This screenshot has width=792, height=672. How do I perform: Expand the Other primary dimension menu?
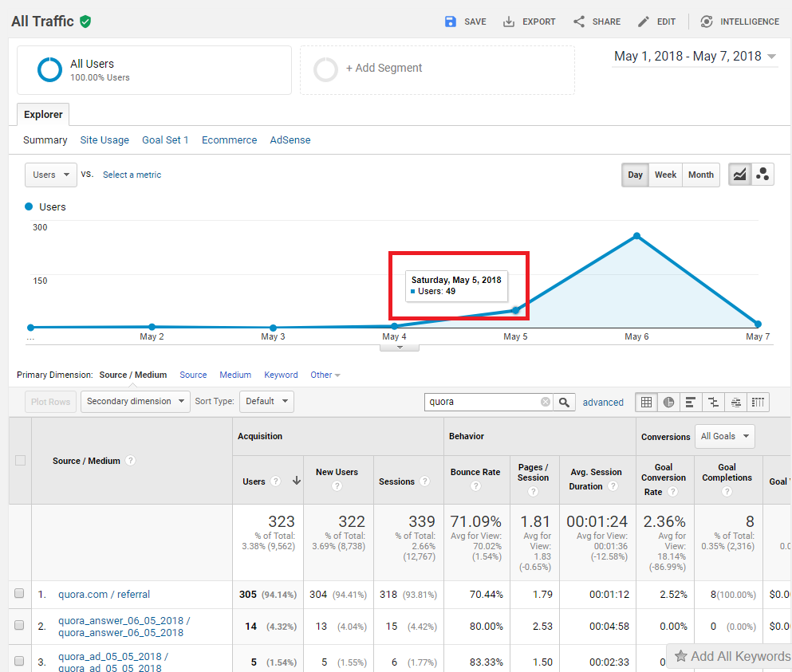point(325,375)
